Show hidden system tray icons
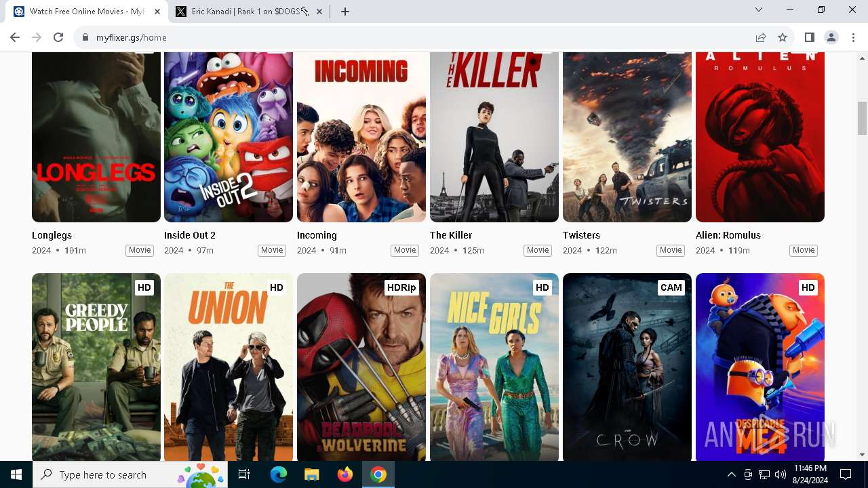868x488 pixels. tap(731, 474)
